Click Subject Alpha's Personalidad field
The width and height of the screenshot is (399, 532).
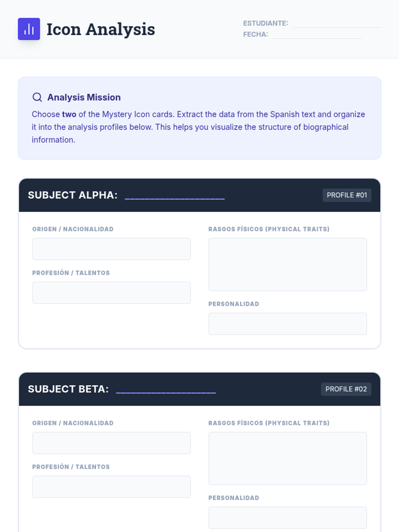coord(288,324)
